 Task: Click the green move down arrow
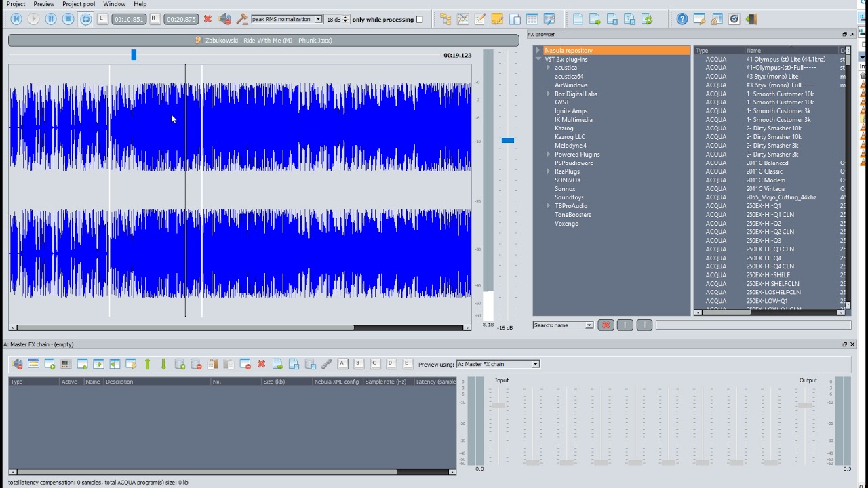tap(163, 364)
